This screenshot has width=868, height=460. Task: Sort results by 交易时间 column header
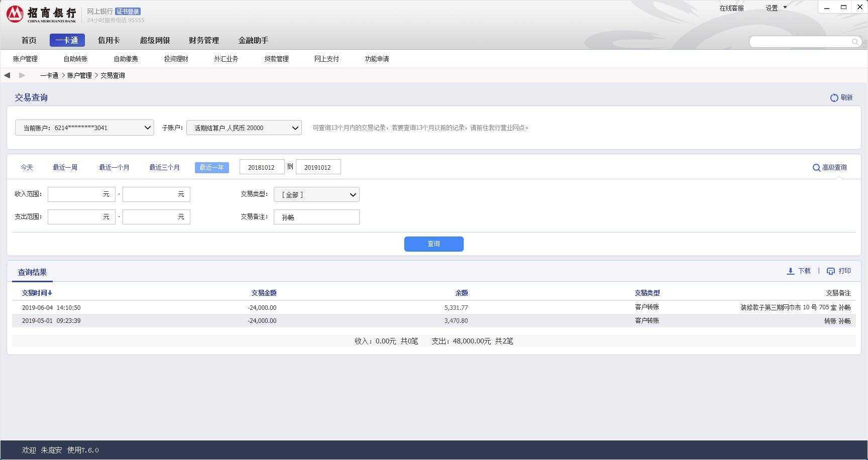click(37, 293)
